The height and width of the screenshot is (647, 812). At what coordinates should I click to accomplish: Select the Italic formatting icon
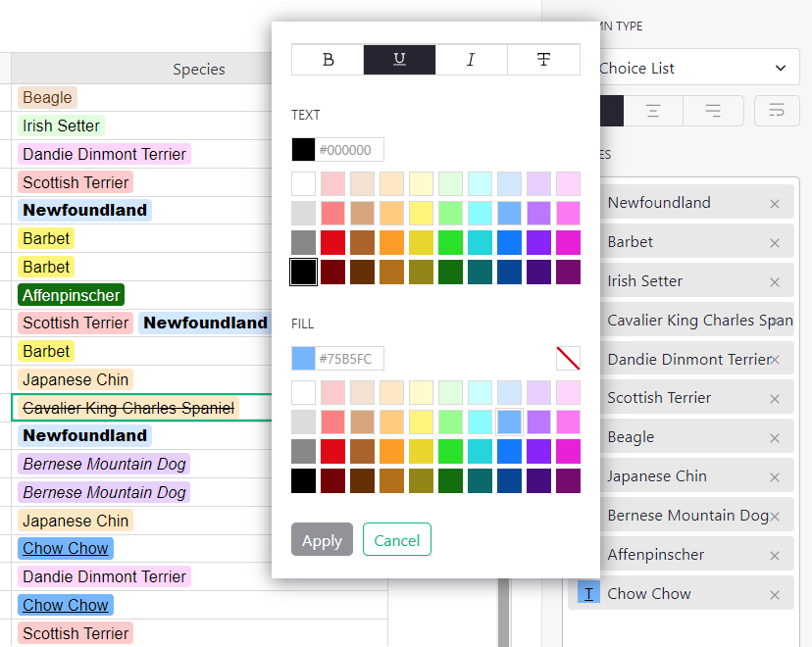pos(471,59)
